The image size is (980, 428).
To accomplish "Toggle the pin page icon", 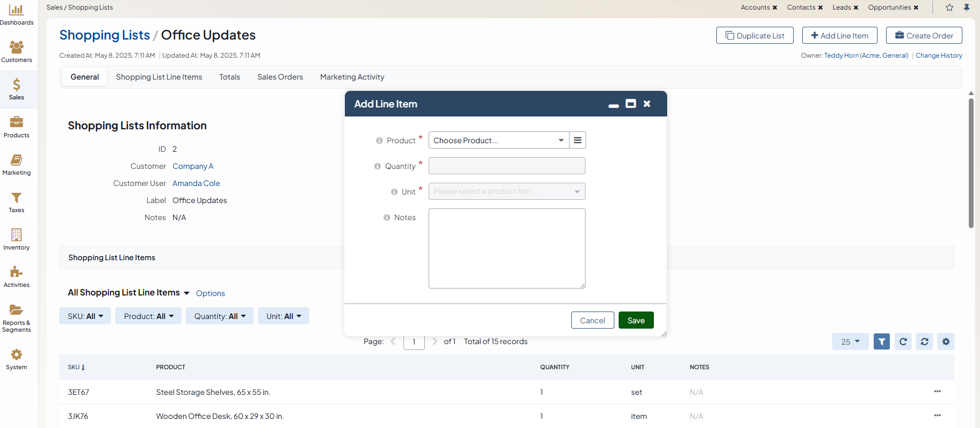I will (x=966, y=7).
